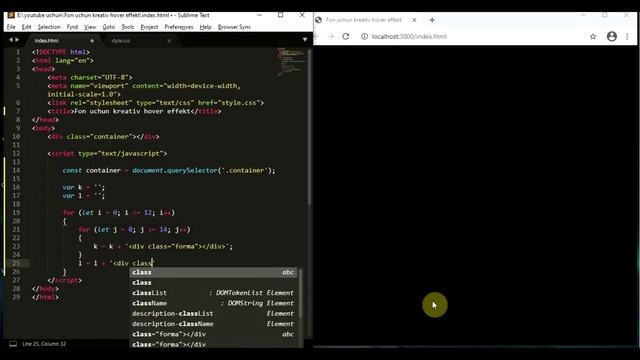Open the Selection menu

[x=49, y=27]
